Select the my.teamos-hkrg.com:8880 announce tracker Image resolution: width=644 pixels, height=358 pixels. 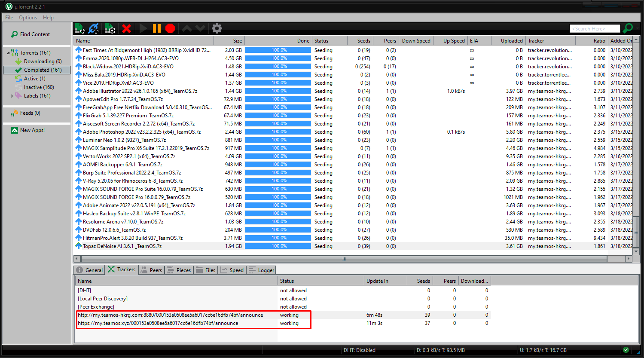[283, 315]
